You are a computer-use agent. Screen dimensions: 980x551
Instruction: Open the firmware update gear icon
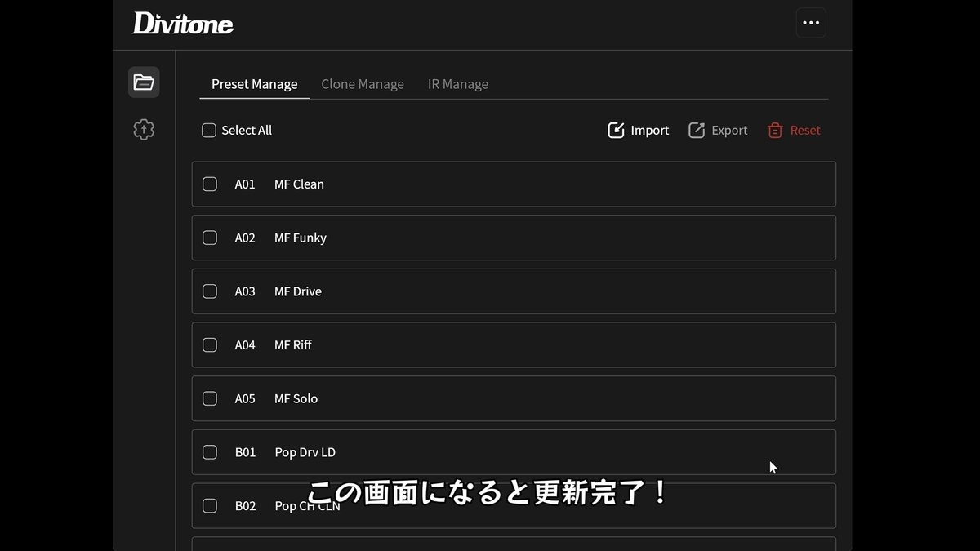tap(144, 129)
